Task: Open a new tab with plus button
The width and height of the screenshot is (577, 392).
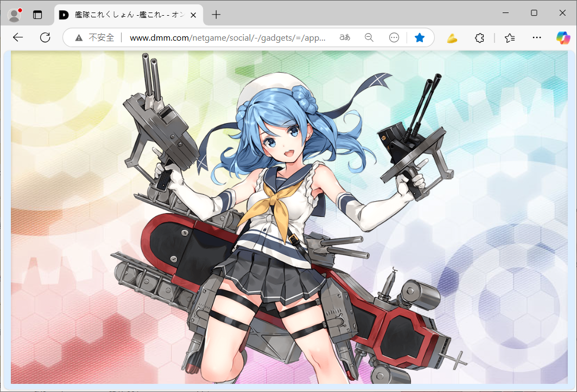Action: 216,15
